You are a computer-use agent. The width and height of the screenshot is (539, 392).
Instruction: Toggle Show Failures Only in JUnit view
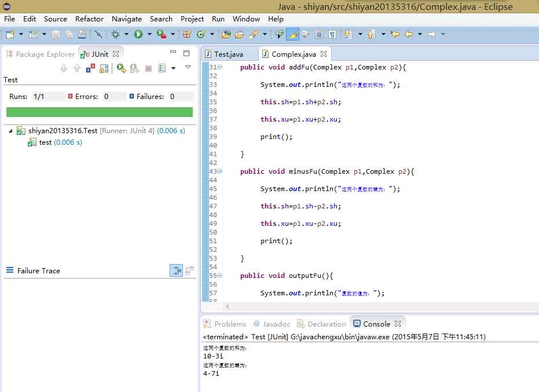pyautogui.click(x=91, y=68)
